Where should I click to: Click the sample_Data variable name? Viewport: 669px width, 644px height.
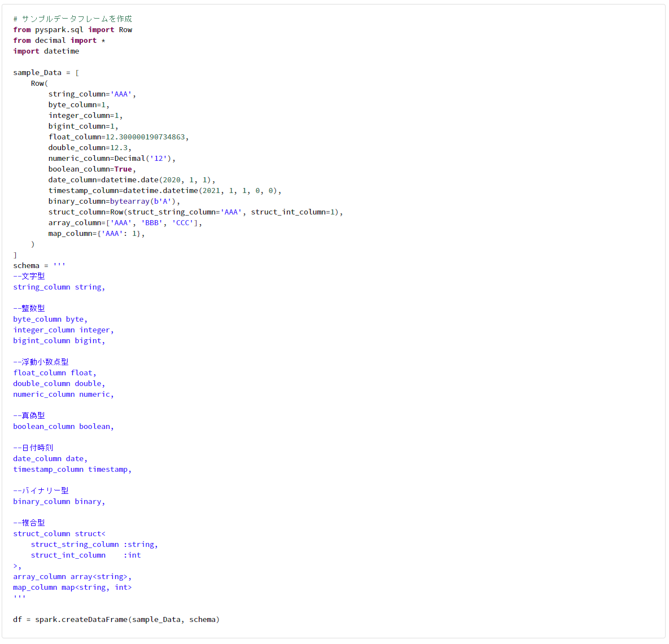coord(37,72)
